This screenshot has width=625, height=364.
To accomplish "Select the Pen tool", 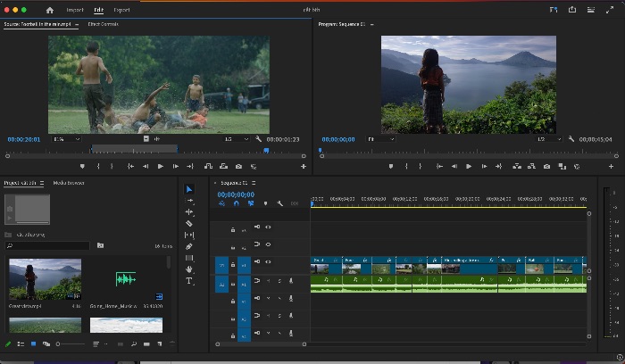I will tap(189, 246).
